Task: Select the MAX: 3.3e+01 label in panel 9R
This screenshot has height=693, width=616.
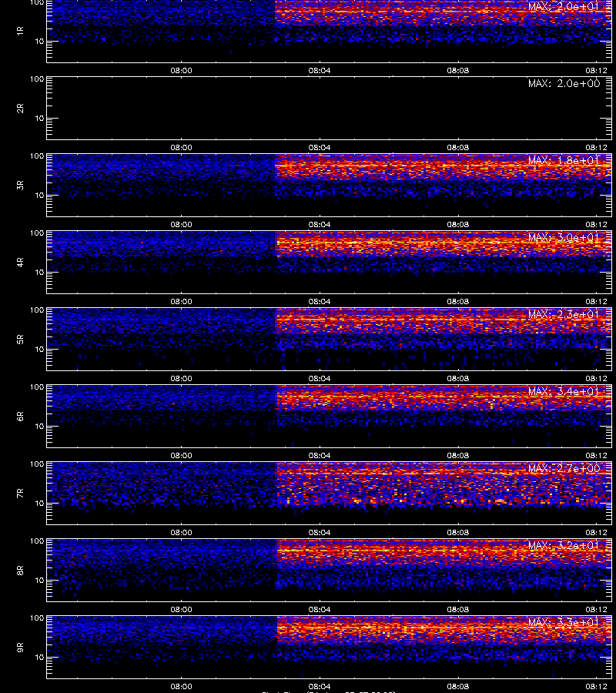Action: tap(564, 623)
